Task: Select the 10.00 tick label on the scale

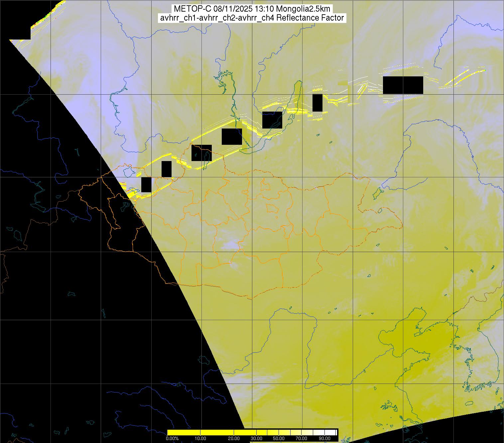Action: tap(201, 438)
